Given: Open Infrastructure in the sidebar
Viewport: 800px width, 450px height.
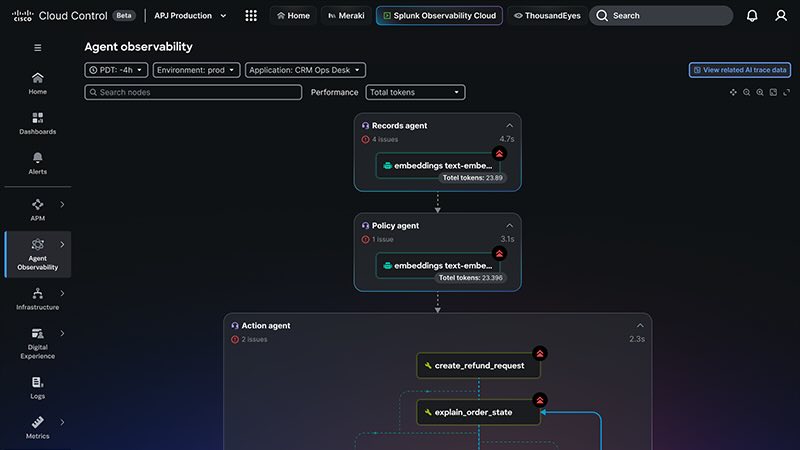Looking at the screenshot, I should [38, 299].
